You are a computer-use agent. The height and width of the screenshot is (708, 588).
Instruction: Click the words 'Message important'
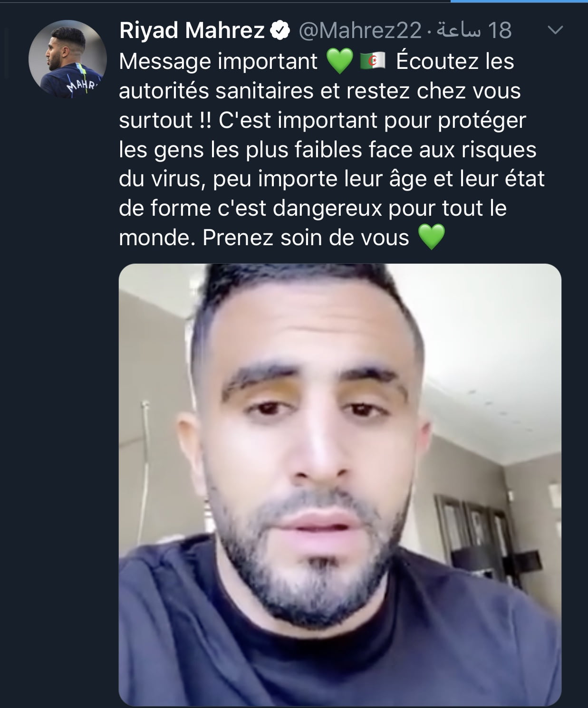(x=218, y=61)
